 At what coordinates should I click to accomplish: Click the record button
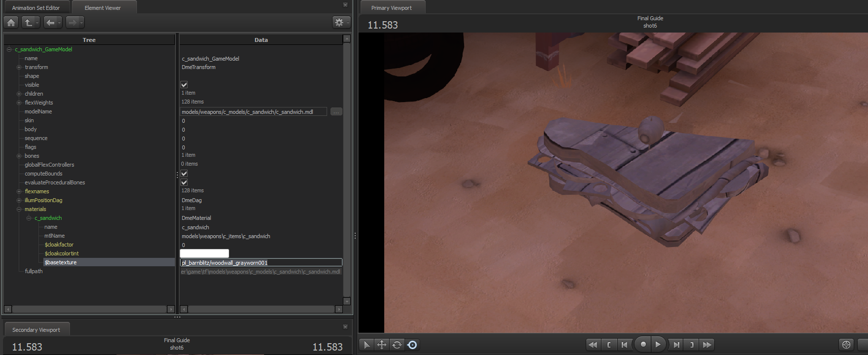[643, 344]
